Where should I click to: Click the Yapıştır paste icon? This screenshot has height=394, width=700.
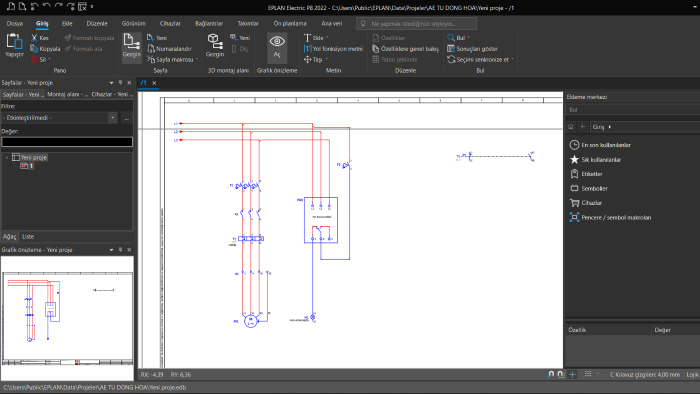click(x=14, y=42)
